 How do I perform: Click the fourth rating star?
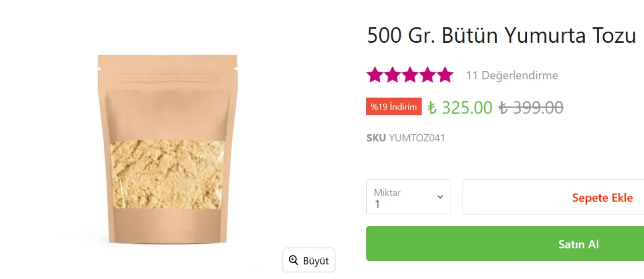(x=428, y=75)
